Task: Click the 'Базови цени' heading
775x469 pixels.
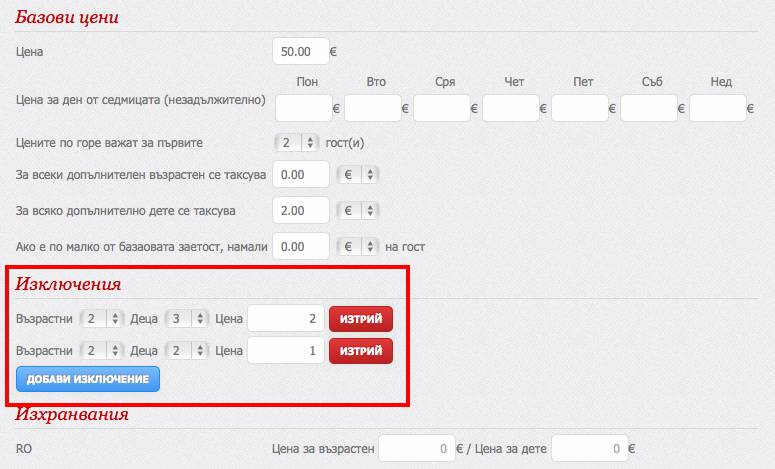Action: (x=67, y=17)
